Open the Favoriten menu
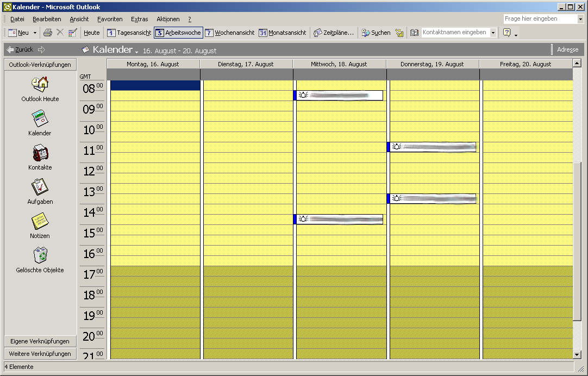The width and height of the screenshot is (588, 376). 110,19
